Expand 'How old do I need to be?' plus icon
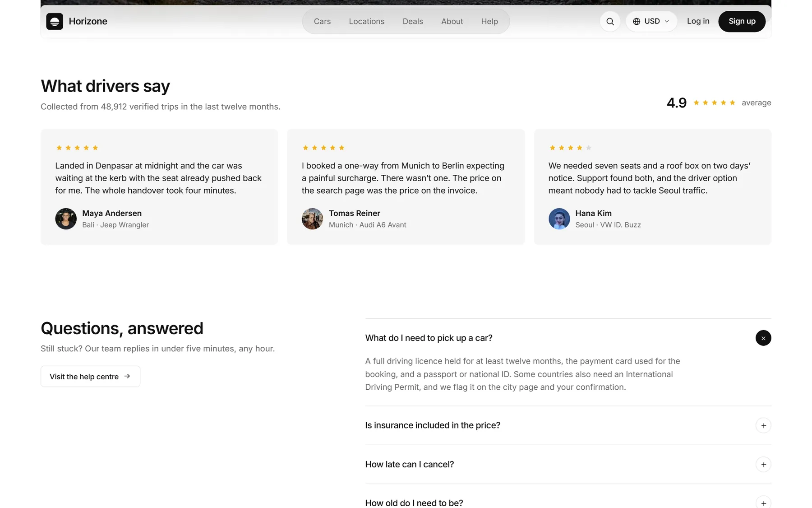Screen dimensions: 812x508 (763, 503)
